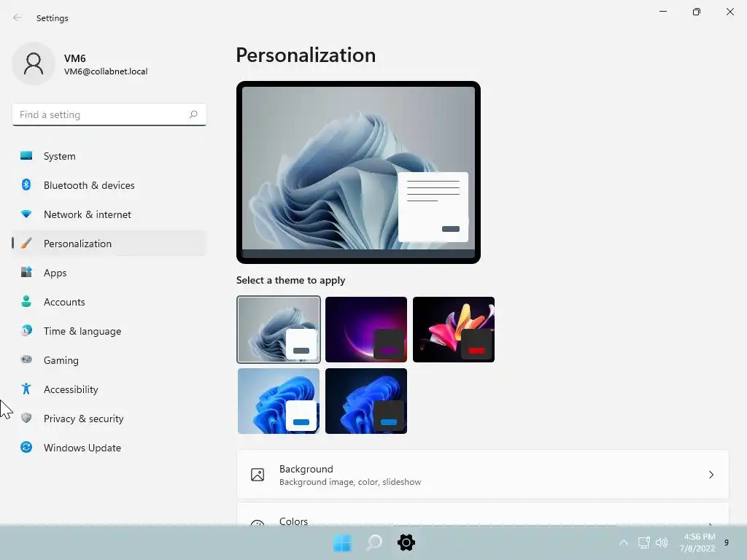747x560 pixels.
Task: Click Settings gear in taskbar
Action: [406, 542]
